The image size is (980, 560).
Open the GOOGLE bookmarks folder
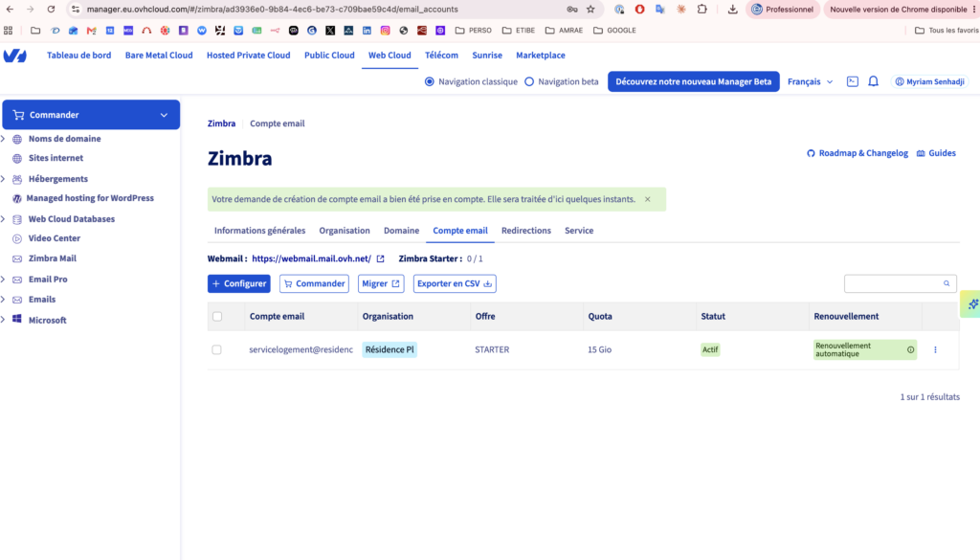(x=614, y=30)
